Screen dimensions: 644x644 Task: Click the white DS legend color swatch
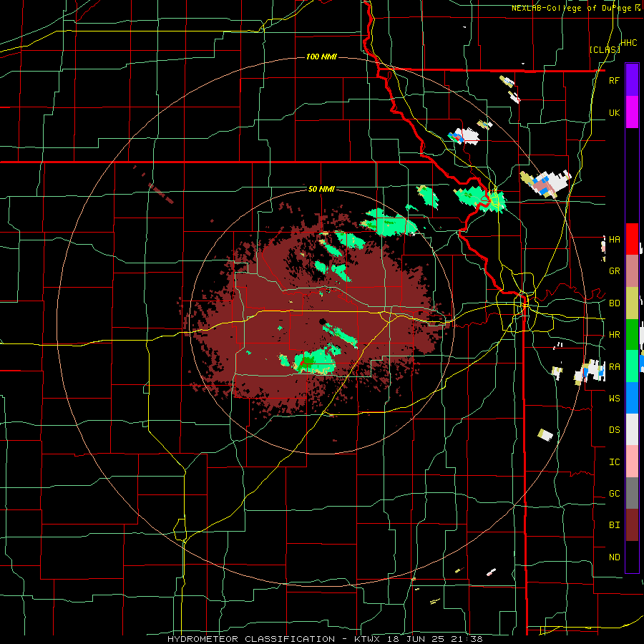pos(632,429)
